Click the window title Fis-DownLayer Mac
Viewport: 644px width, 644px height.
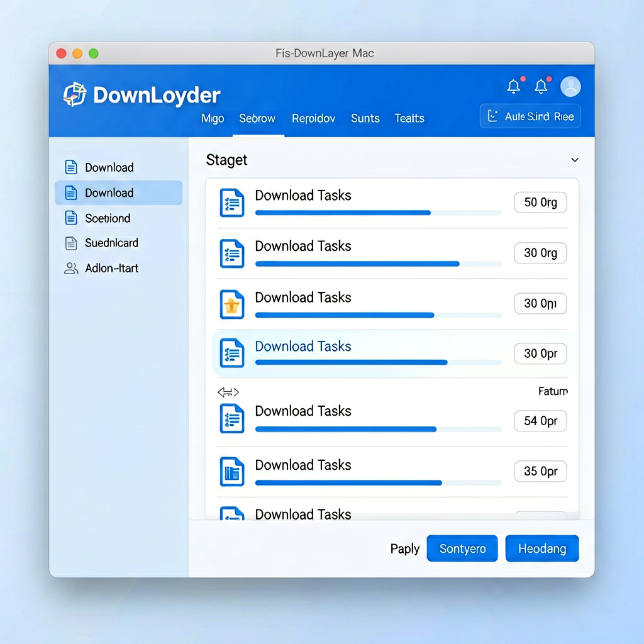(x=325, y=53)
